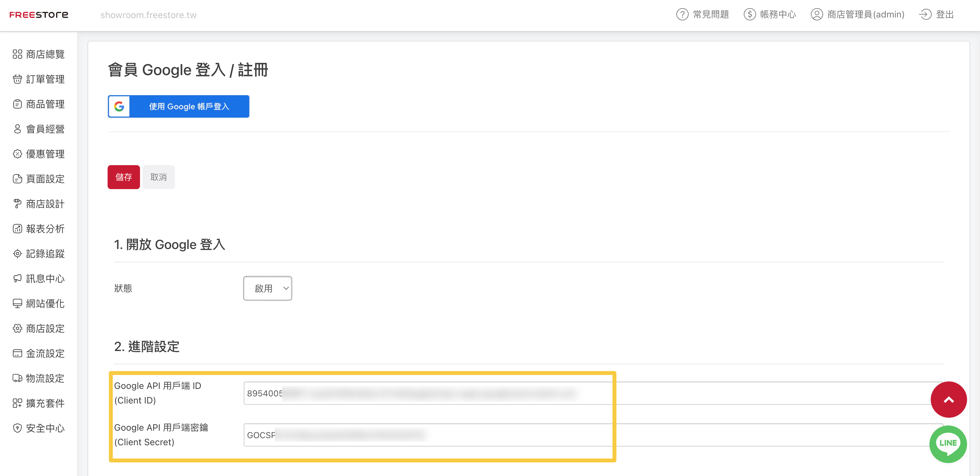The width and height of the screenshot is (980, 476).
Task: Open 商品管理 in the sidebar
Action: pos(45,104)
